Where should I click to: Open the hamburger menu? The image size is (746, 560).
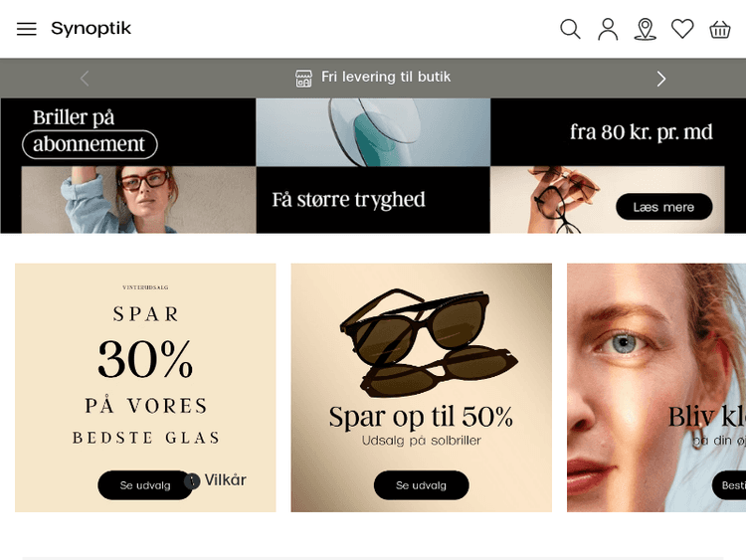click(27, 29)
